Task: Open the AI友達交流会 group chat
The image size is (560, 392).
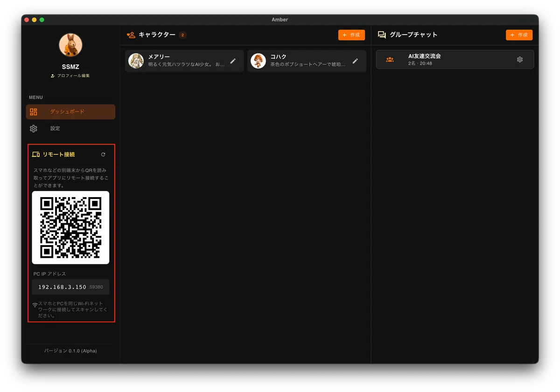Action: (x=455, y=60)
